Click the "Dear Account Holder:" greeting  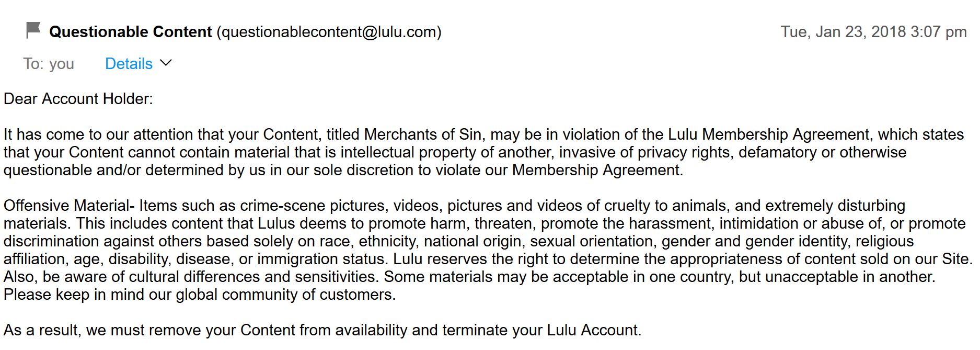coord(78,99)
